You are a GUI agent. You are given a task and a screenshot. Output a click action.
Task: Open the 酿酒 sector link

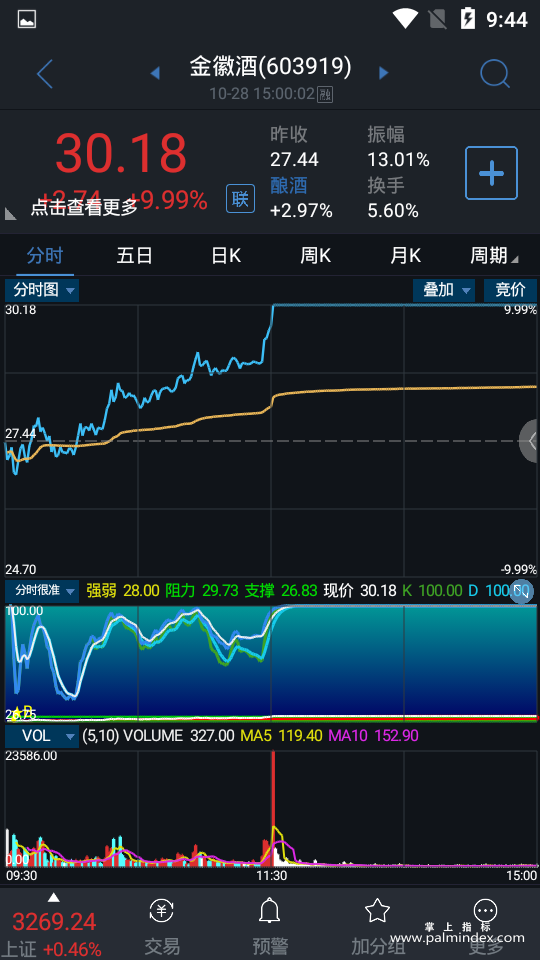click(289, 186)
